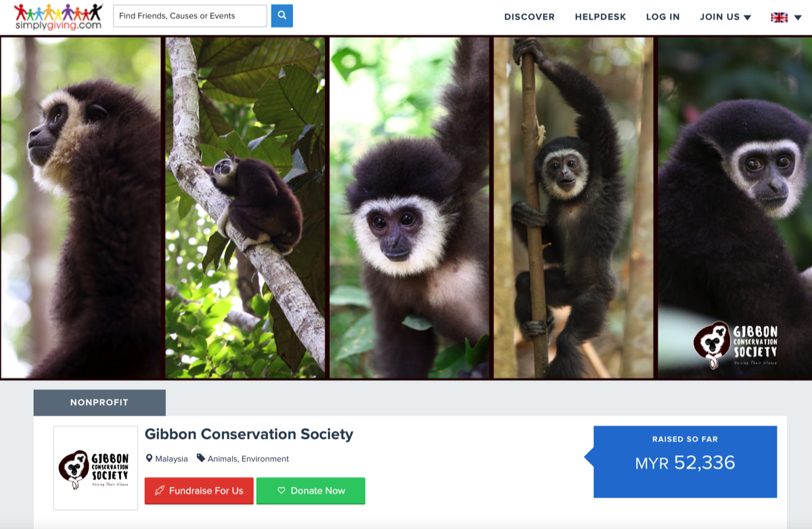Open the simplygiving.com logo homepage
The height and width of the screenshot is (529, 812).
pos(58,16)
